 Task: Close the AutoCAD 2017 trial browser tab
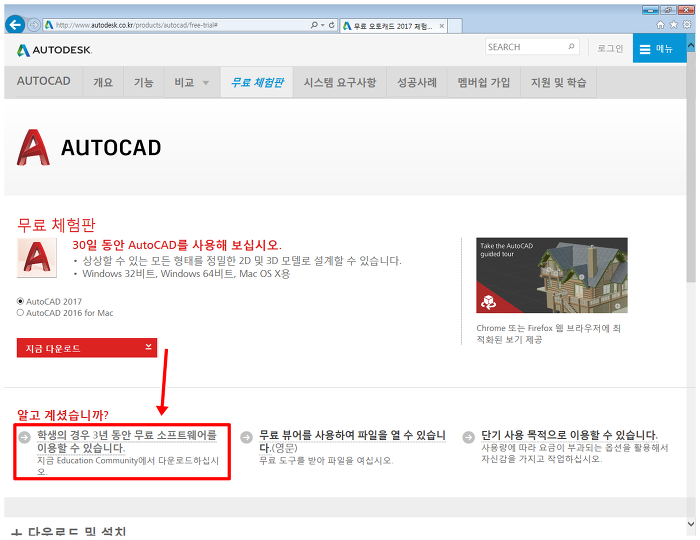pos(442,26)
